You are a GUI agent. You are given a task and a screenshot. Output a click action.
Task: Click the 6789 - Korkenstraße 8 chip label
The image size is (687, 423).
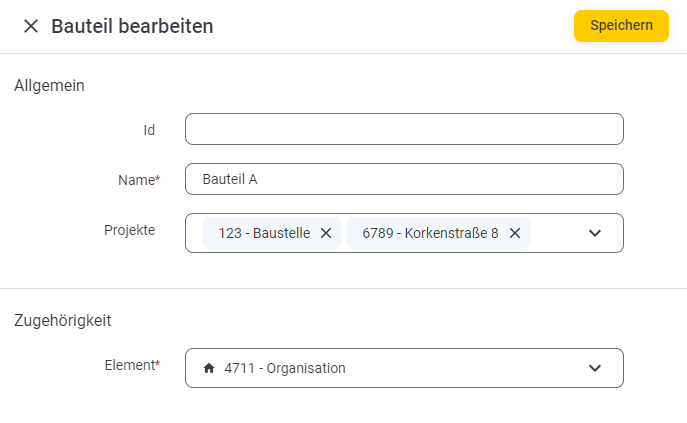(x=430, y=233)
